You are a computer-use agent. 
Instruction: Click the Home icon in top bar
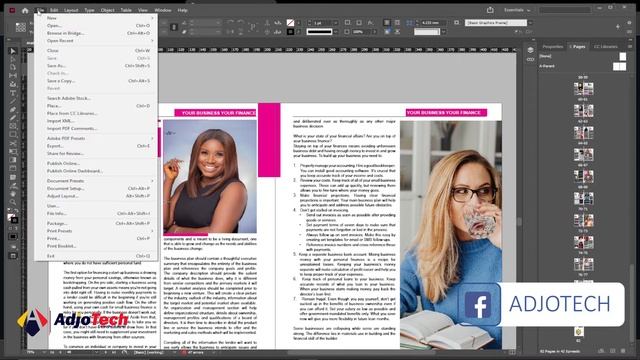[25, 10]
